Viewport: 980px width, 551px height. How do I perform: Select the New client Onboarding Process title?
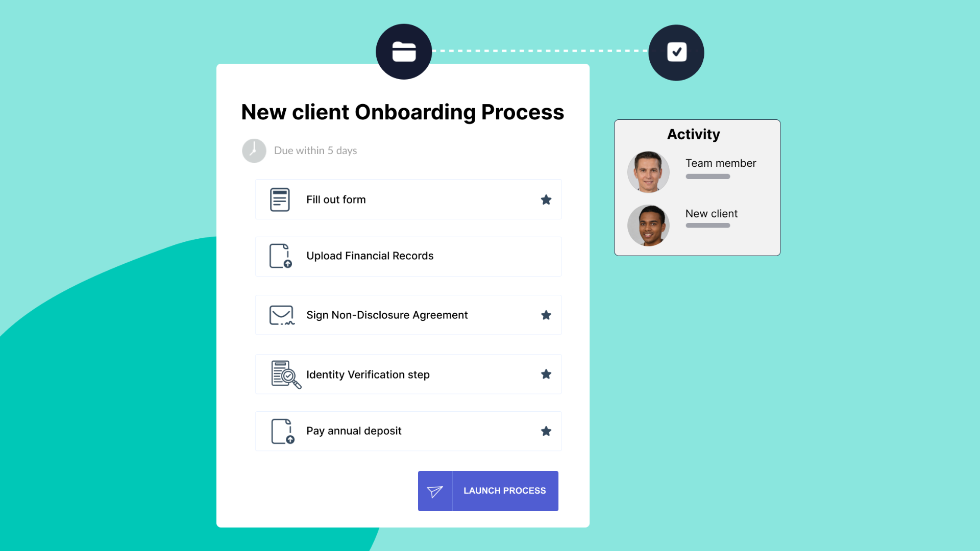point(403,112)
